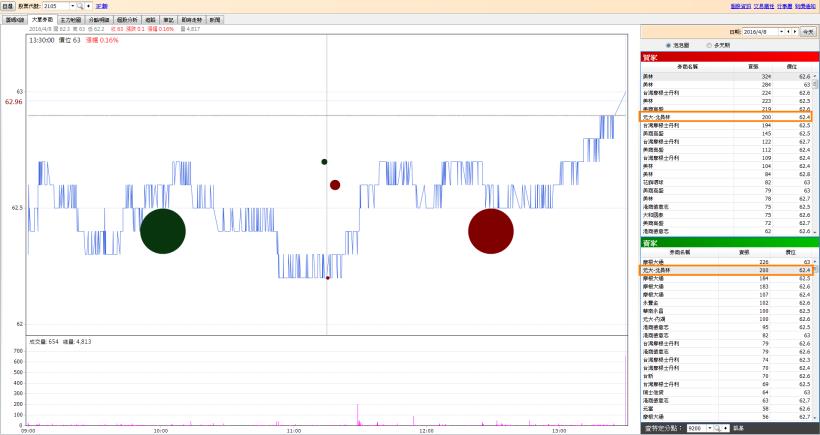
Task: Click the buyer list scrollbar down arrow
Action: [x=816, y=231]
